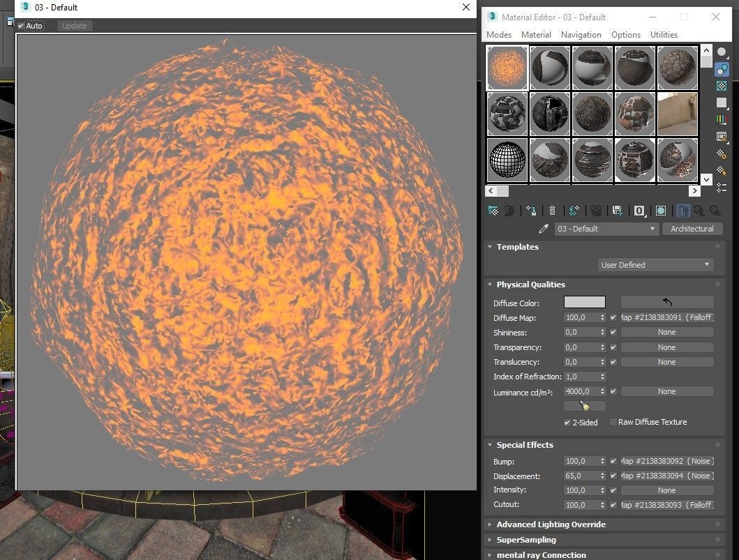Screen dimensions: 739x560
Task: Click the Luminance cd/m² value field
Action: [x=581, y=391]
